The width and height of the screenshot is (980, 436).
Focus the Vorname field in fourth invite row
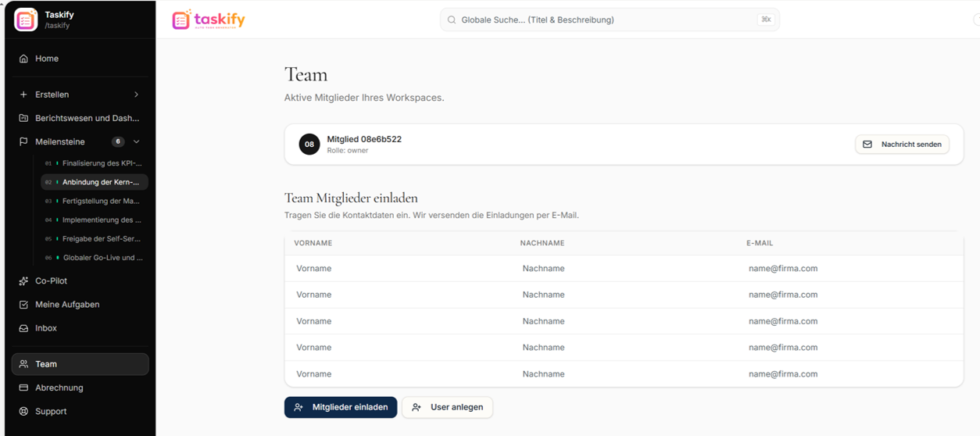(x=399, y=348)
